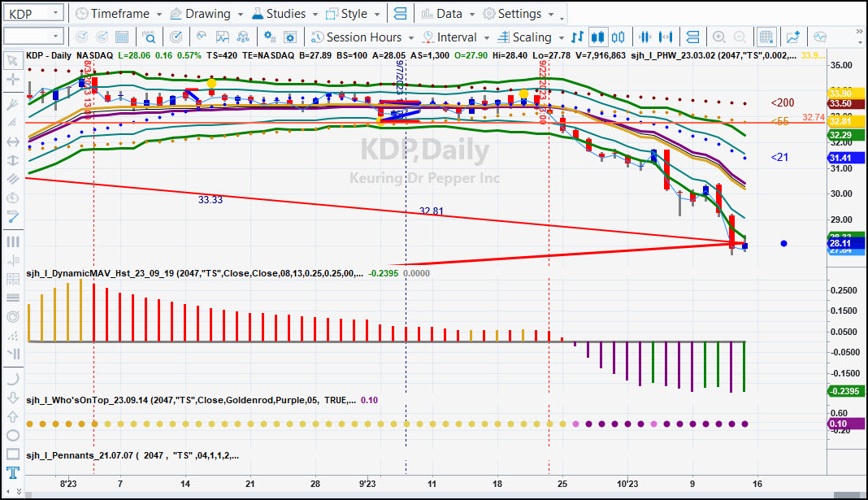Open the gear with hash icon
Screen dimensions: 868x500
coord(270,37)
